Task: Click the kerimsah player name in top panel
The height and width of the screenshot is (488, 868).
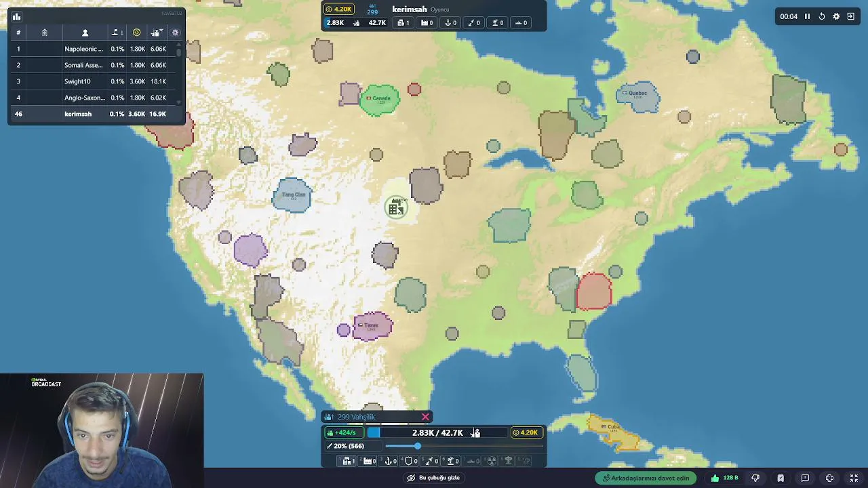Action: tap(410, 9)
